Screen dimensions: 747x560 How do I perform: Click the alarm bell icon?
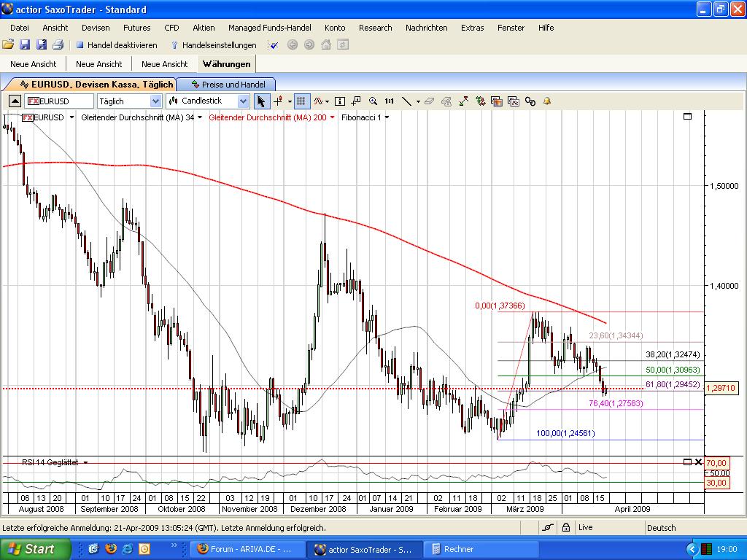pyautogui.click(x=546, y=101)
